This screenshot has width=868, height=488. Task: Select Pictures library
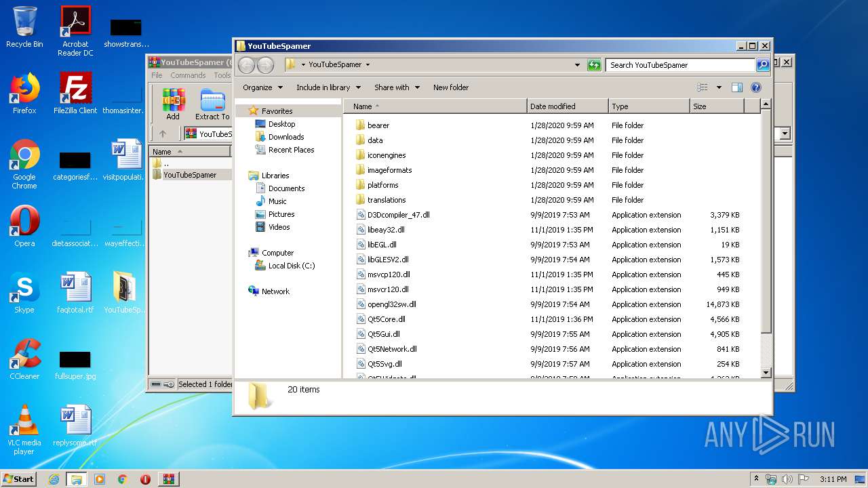[x=281, y=214]
